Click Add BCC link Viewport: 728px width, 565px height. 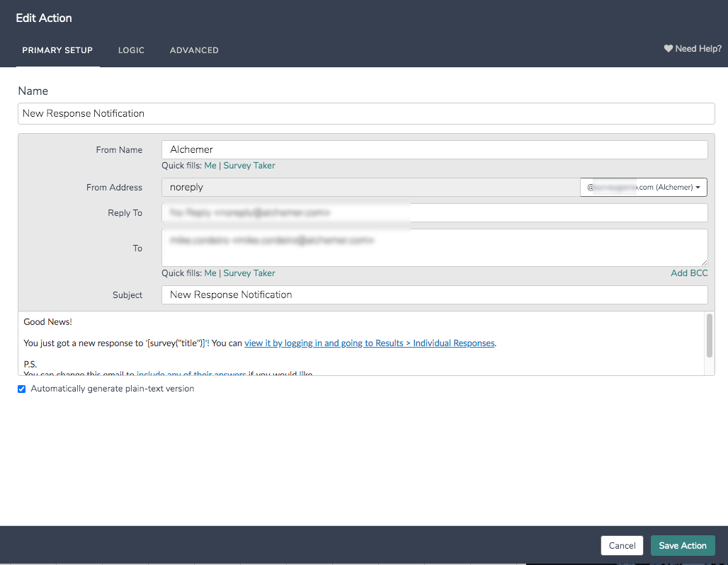click(689, 273)
